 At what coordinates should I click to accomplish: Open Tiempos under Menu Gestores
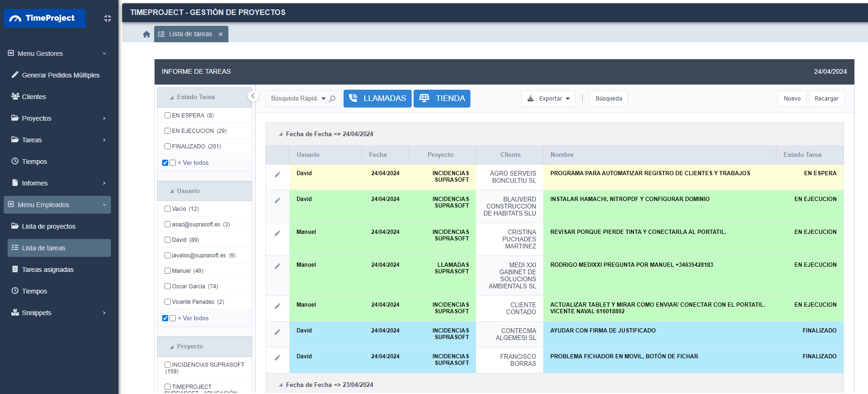click(x=59, y=162)
